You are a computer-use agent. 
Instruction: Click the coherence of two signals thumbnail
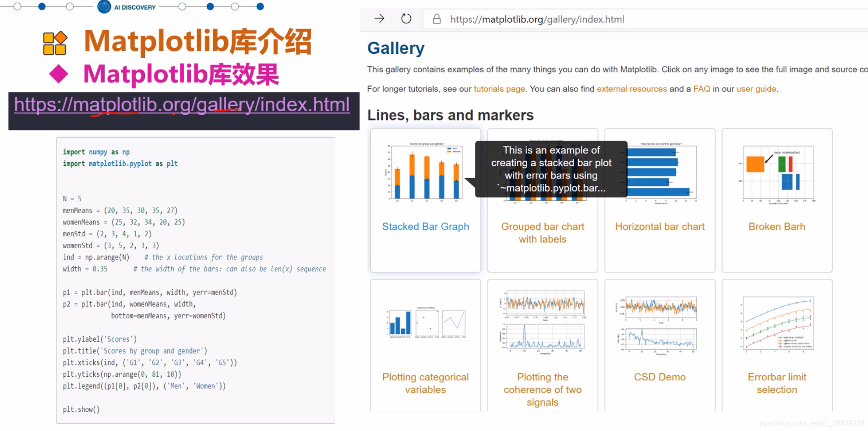(x=543, y=322)
